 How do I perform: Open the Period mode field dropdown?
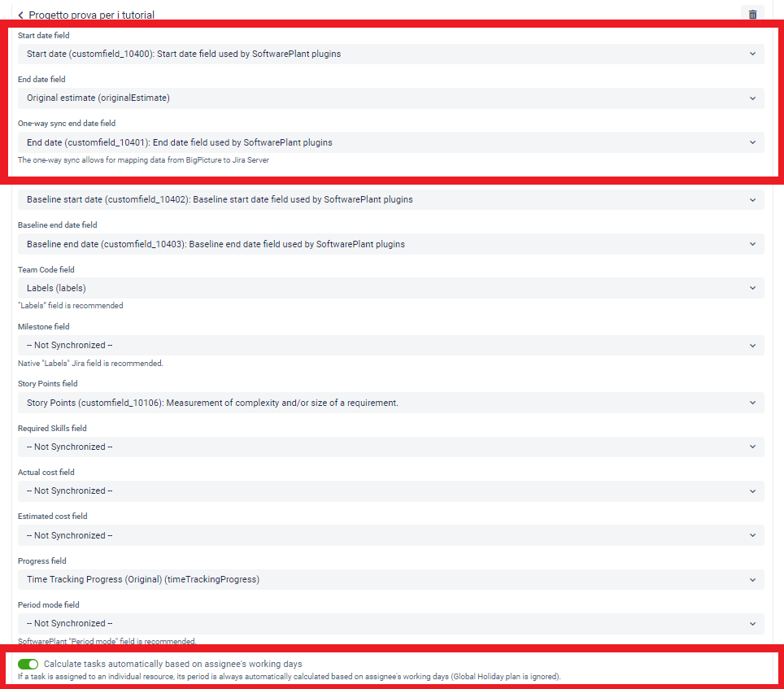[390, 622]
